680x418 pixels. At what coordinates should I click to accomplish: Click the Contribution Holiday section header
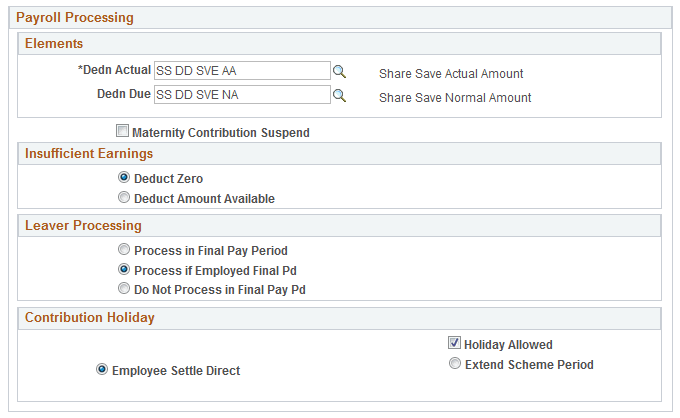click(90, 318)
